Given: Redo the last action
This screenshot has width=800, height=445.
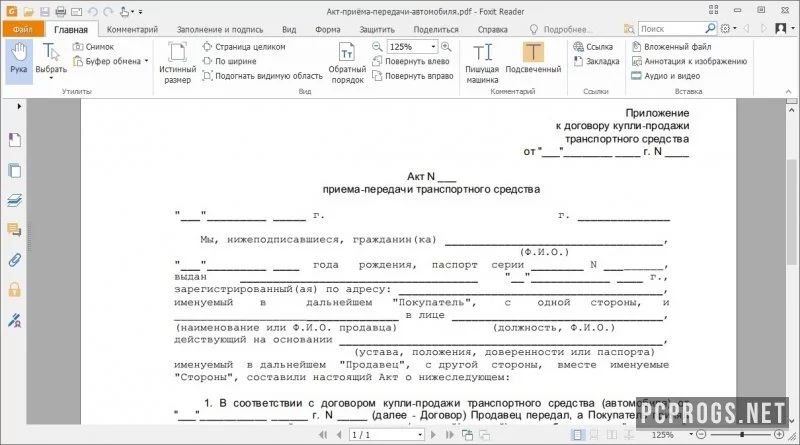Looking at the screenshot, I should 108,11.
